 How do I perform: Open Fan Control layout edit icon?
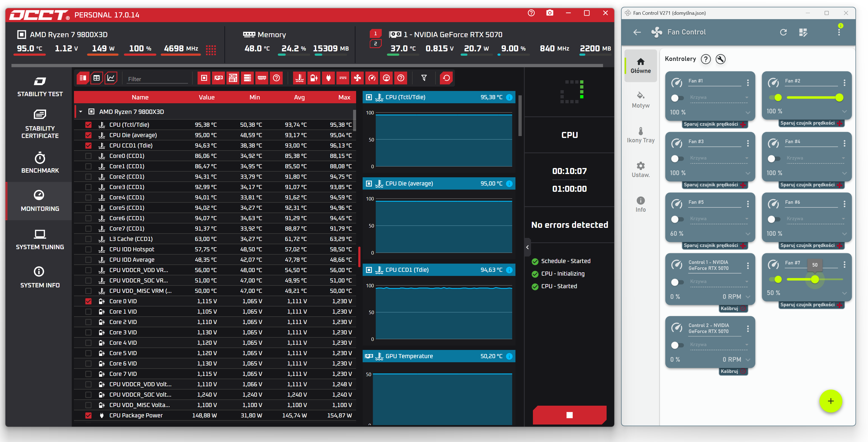coord(803,33)
